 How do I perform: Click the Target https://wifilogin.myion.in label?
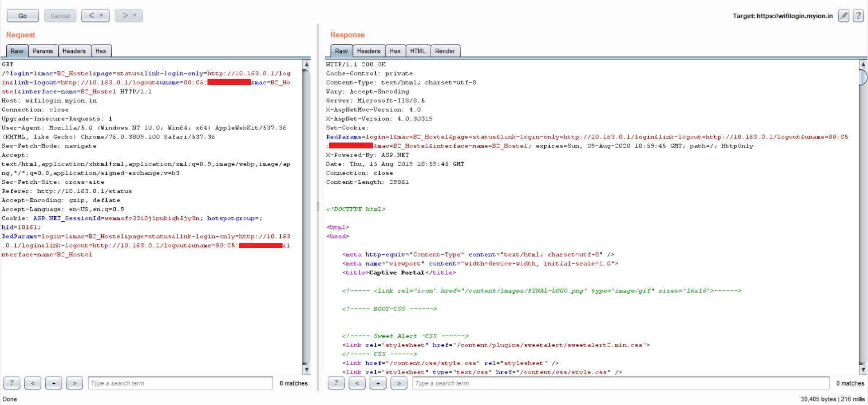pos(783,16)
